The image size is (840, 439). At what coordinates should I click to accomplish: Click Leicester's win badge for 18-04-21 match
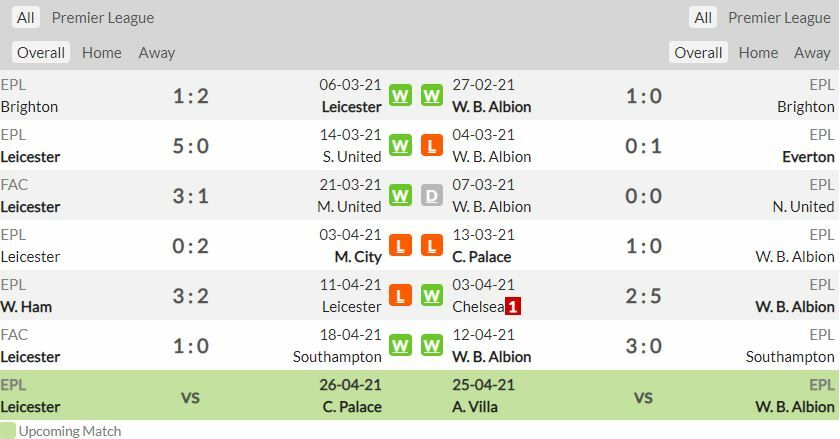tap(400, 346)
